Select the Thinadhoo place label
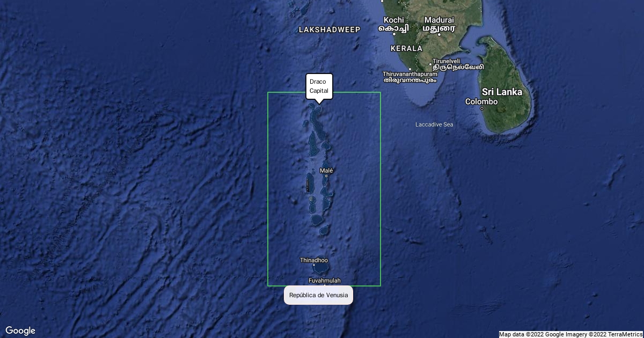The width and height of the screenshot is (644, 338). [314, 260]
